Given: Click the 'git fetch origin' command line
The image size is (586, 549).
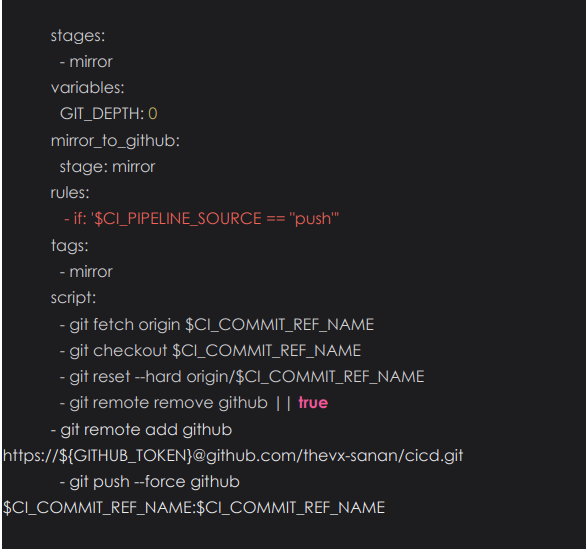Looking at the screenshot, I should [217, 324].
